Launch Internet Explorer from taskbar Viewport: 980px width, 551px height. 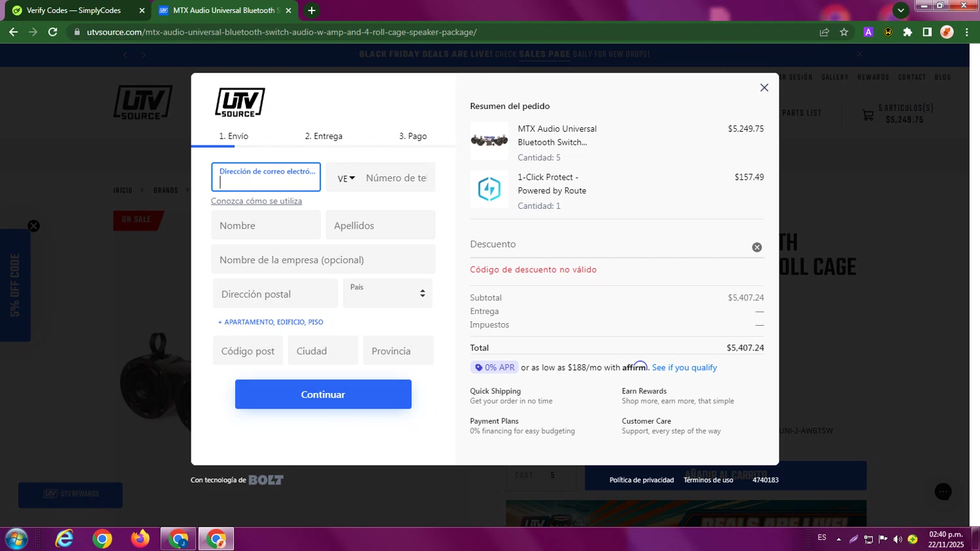[x=64, y=539]
